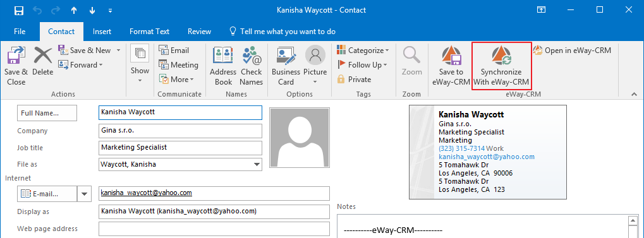
Task: Click the Save icon in the title bar
Action: tap(19, 10)
